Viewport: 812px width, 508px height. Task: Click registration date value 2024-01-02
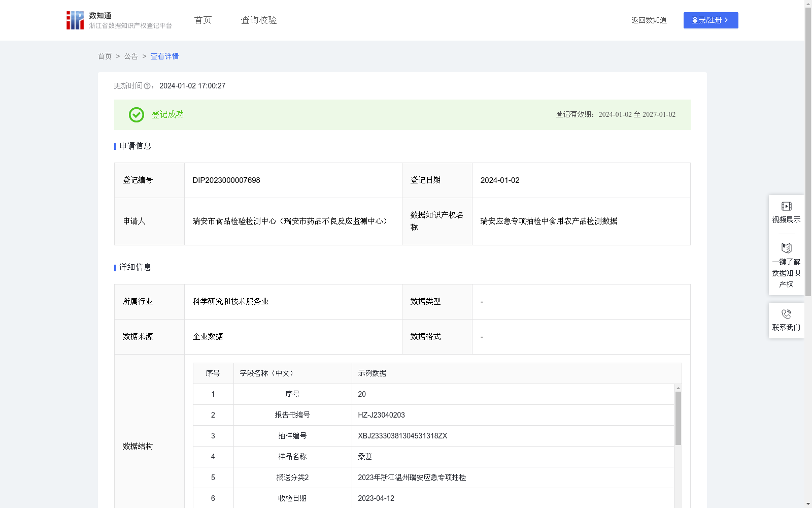click(x=500, y=180)
